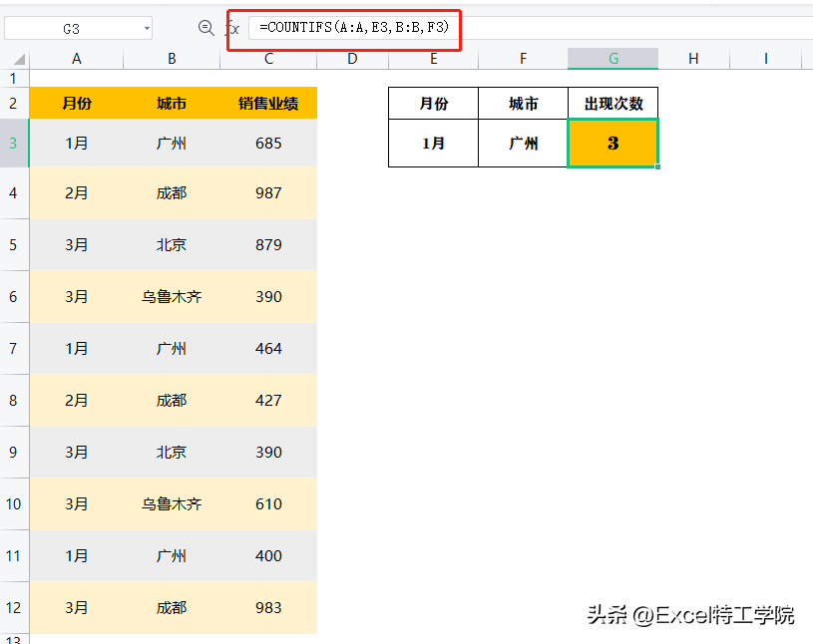Viewport: 813px width, 644px height.
Task: Select column E header
Action: (434, 59)
